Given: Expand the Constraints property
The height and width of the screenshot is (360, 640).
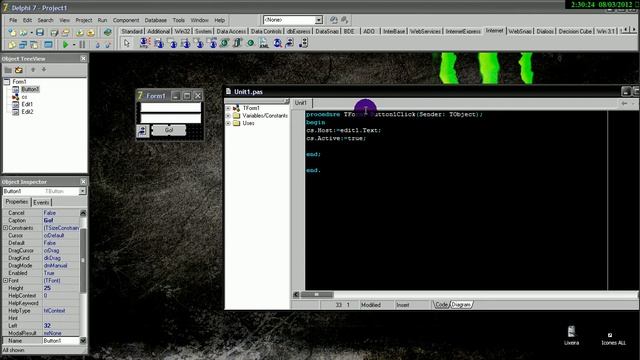Looking at the screenshot, I should point(5,228).
